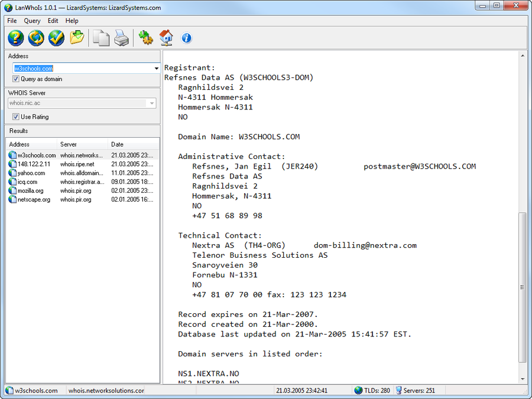This screenshot has width=532, height=399.
Task: Click the postmaster@W3SCHOOLS.COM email text
Action: point(420,166)
